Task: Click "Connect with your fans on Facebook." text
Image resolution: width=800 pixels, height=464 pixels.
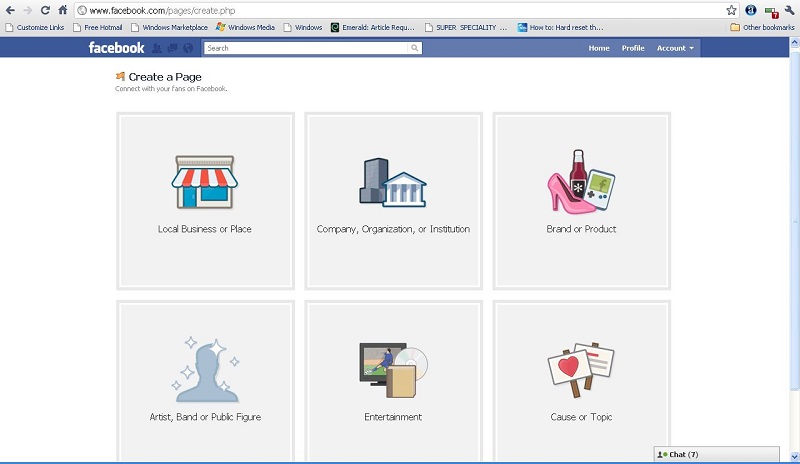Action: 171,89
